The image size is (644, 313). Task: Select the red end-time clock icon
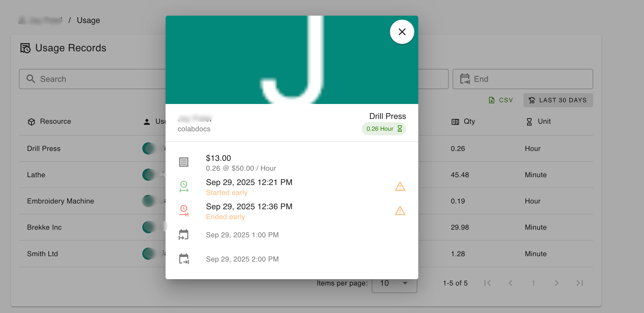pyautogui.click(x=184, y=211)
